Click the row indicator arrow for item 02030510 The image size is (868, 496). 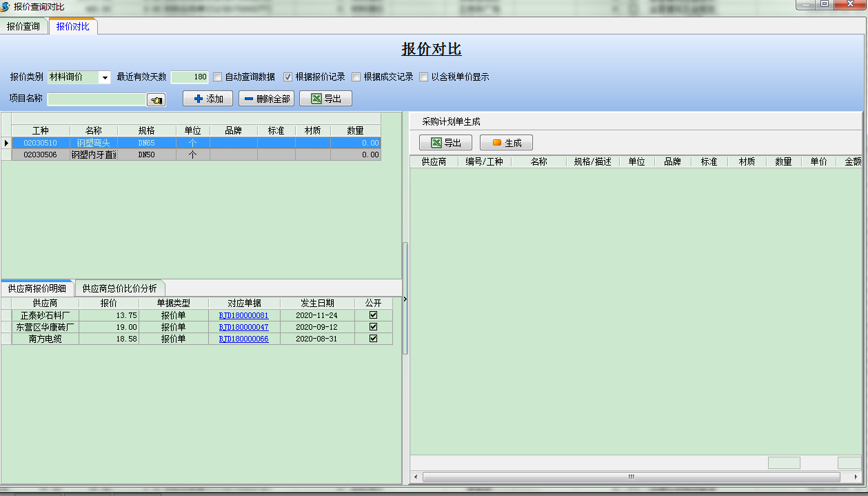[6, 143]
